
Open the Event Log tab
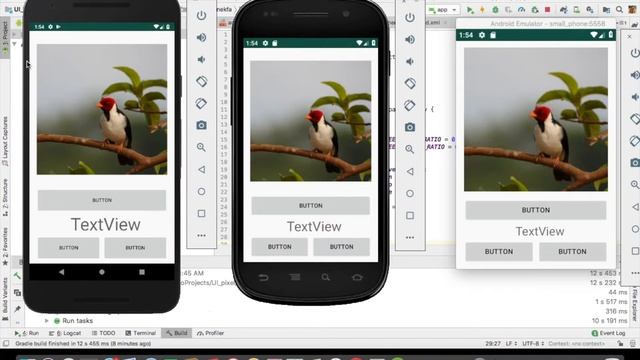tap(609, 333)
